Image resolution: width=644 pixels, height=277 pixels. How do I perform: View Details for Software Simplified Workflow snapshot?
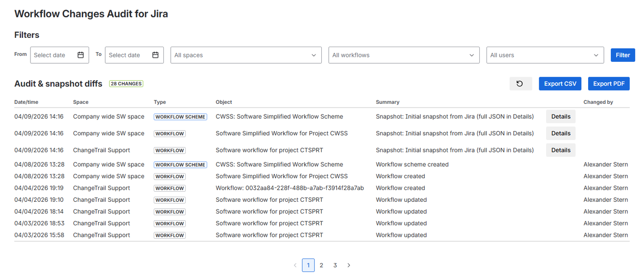pos(560,133)
